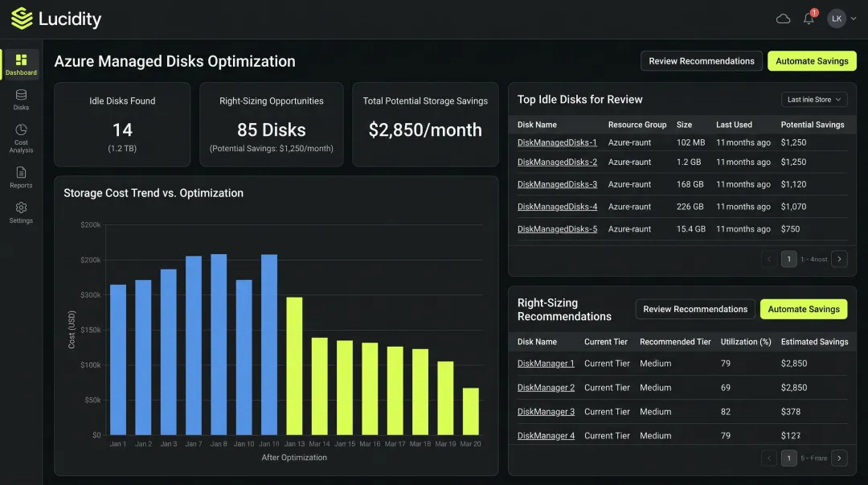Image resolution: width=868 pixels, height=485 pixels.
Task: Click Total Potential Storage Savings card
Action: (x=425, y=125)
